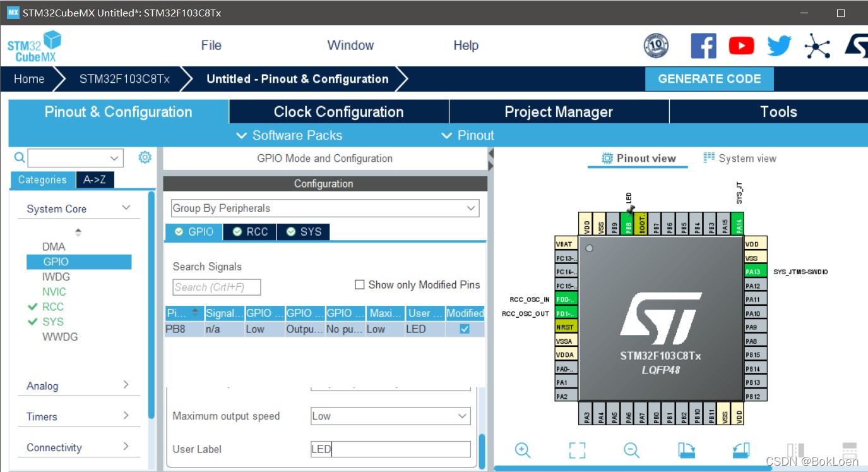Select the VBAT pin on chip
Viewport: 868px width, 472px height.
(566, 244)
